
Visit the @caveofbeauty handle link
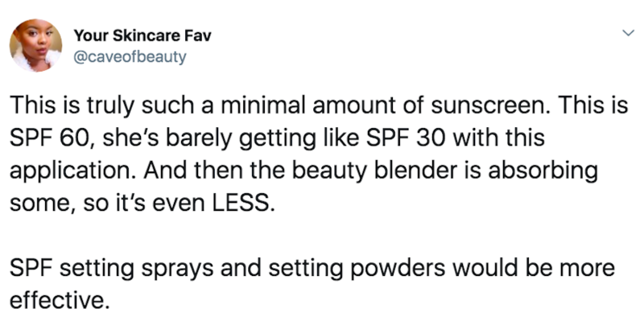pyautogui.click(x=130, y=56)
